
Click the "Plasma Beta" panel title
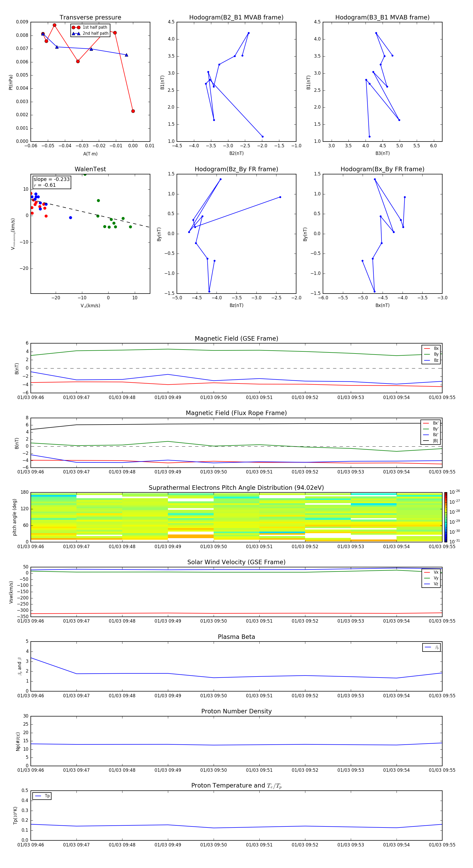pos(236,637)
